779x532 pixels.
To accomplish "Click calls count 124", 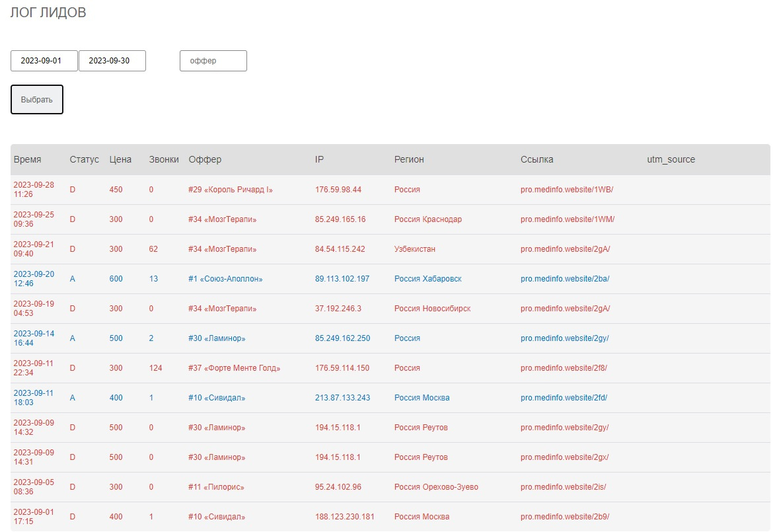I will [x=155, y=368].
